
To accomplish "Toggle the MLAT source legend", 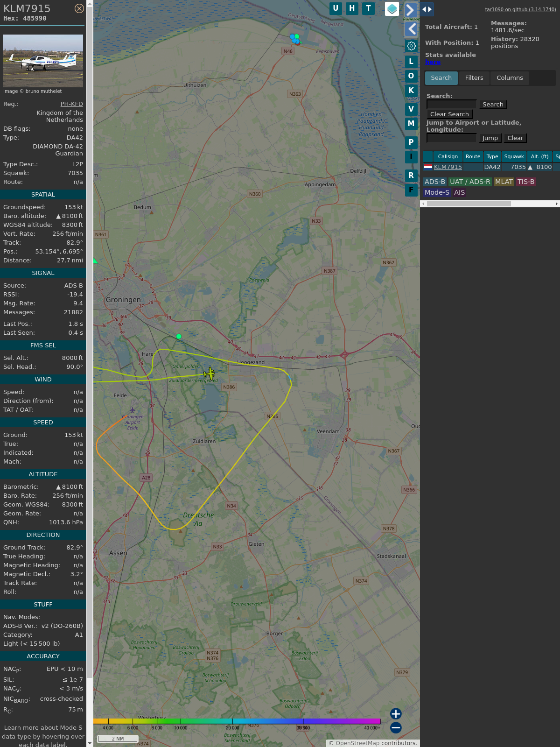I will click(504, 182).
